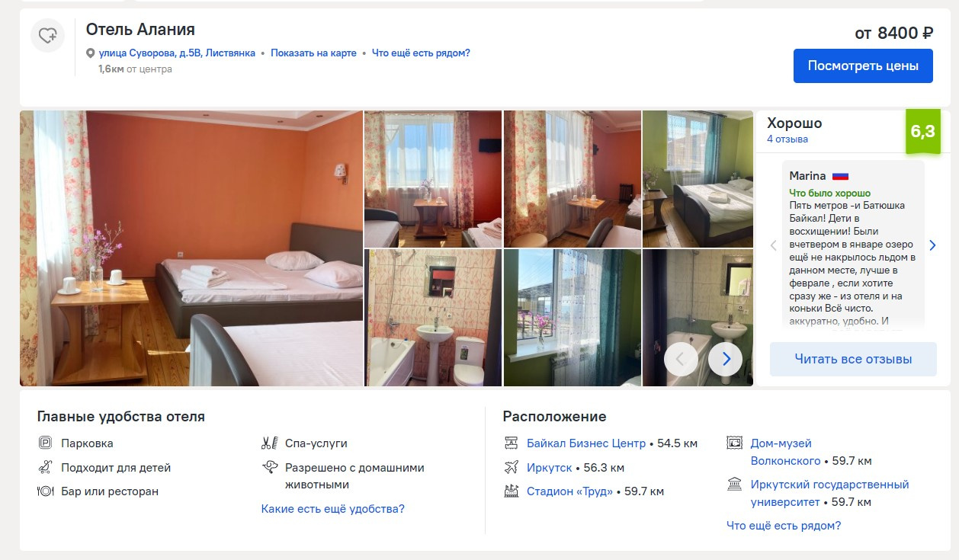The width and height of the screenshot is (959, 560).
Task: Show previous photo in gallery
Action: click(681, 358)
